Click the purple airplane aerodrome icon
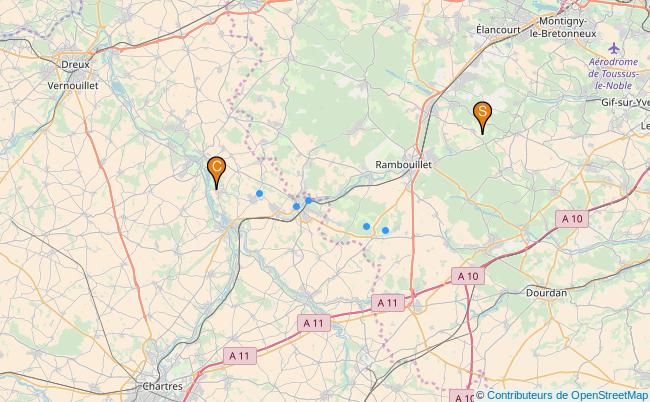The height and width of the screenshot is (402, 650). click(614, 48)
